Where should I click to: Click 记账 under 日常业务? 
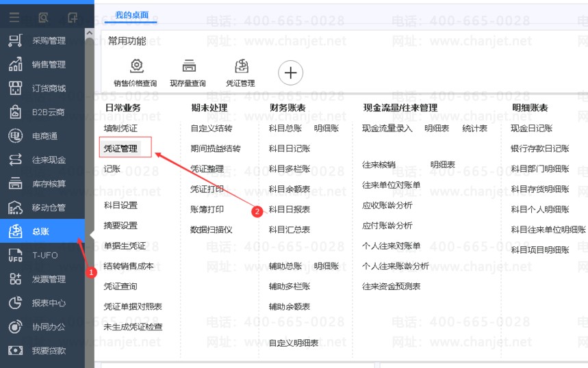tap(112, 169)
